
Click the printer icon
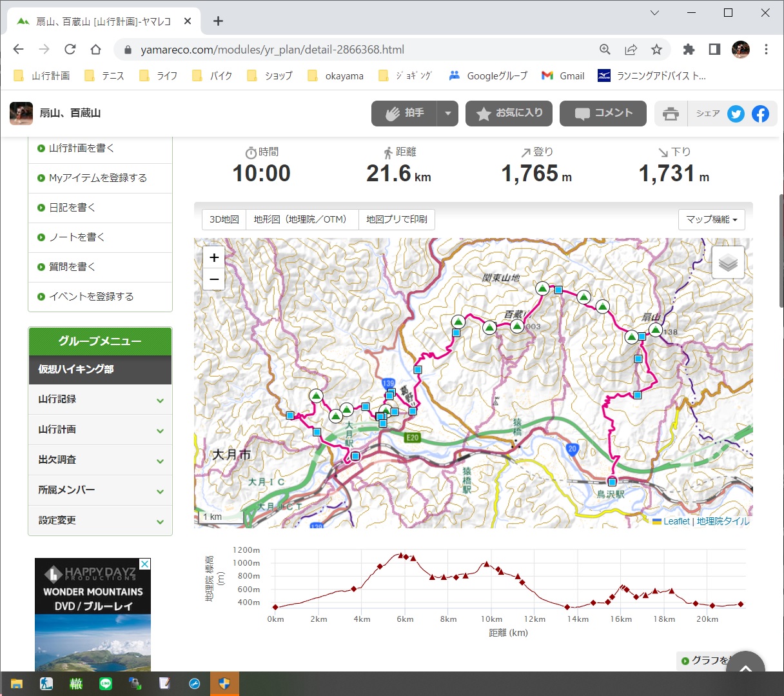(671, 114)
